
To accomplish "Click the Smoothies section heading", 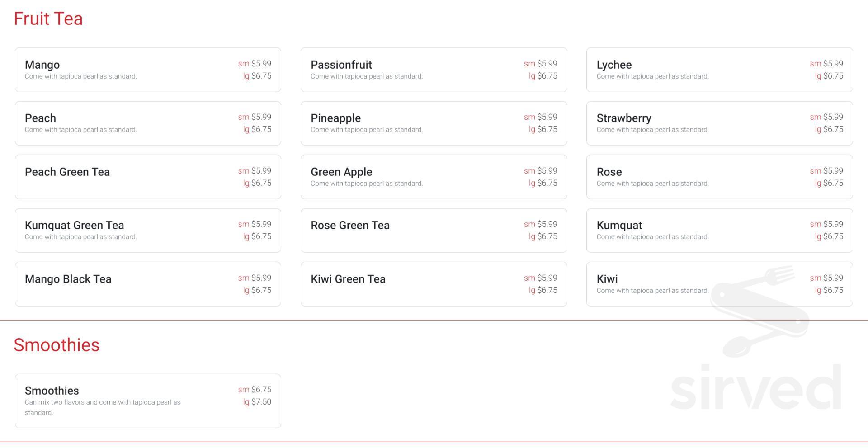I will click(x=57, y=345).
